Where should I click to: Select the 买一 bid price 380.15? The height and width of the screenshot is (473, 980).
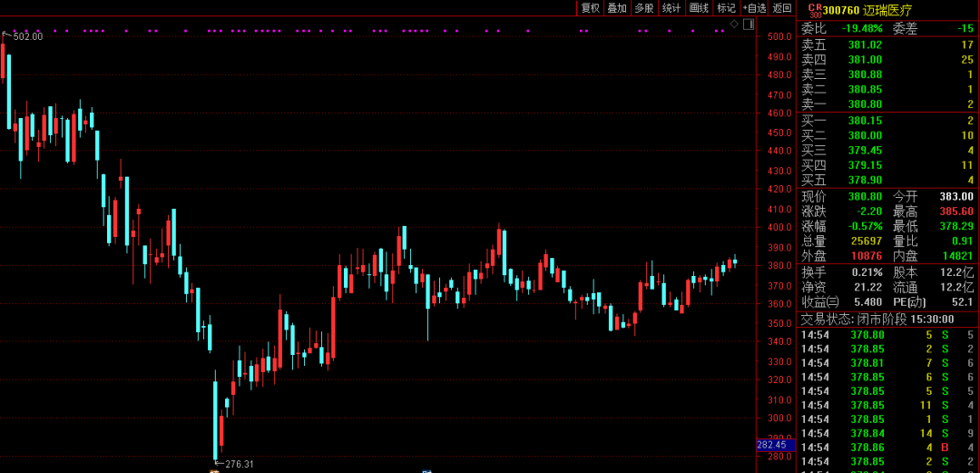coord(864,120)
